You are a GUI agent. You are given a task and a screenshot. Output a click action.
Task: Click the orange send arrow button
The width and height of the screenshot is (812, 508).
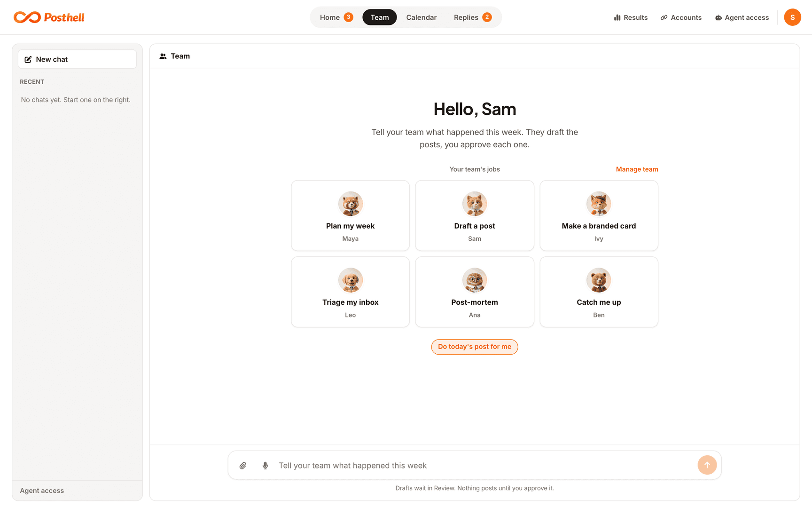pos(707,465)
